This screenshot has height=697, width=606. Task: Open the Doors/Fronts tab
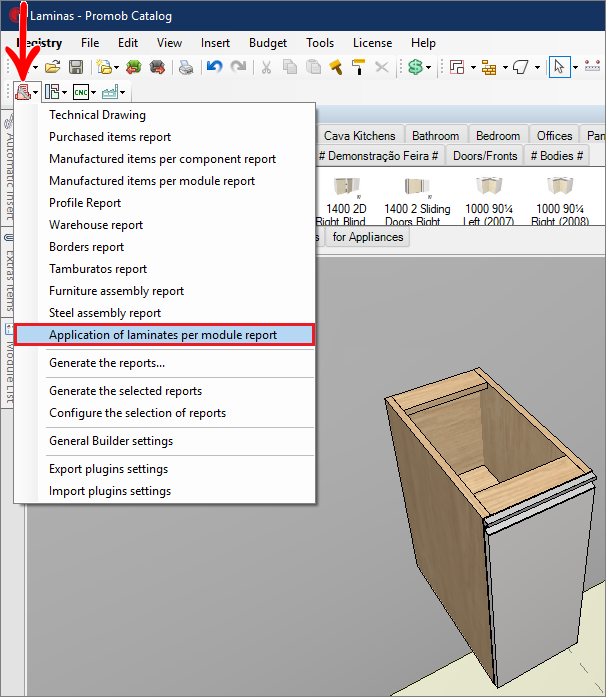coord(485,156)
